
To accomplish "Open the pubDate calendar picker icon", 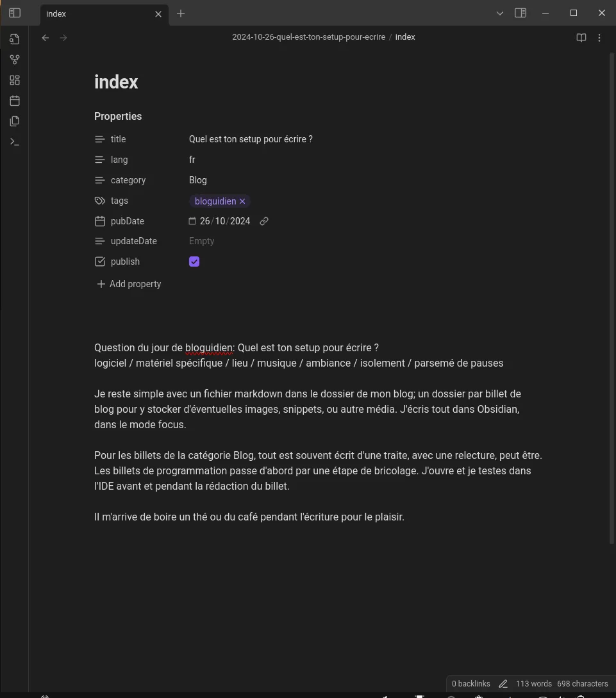I will (192, 221).
